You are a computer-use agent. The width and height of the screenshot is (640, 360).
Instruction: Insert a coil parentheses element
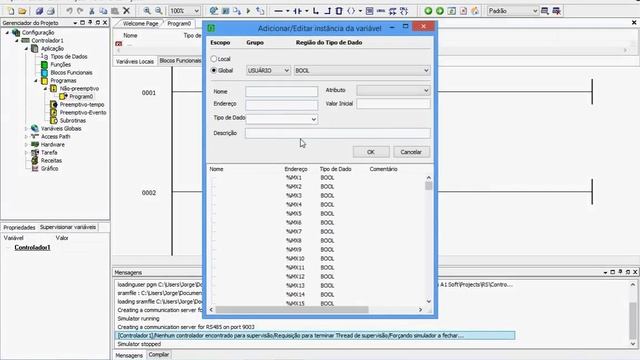pyautogui.click(x=351, y=11)
